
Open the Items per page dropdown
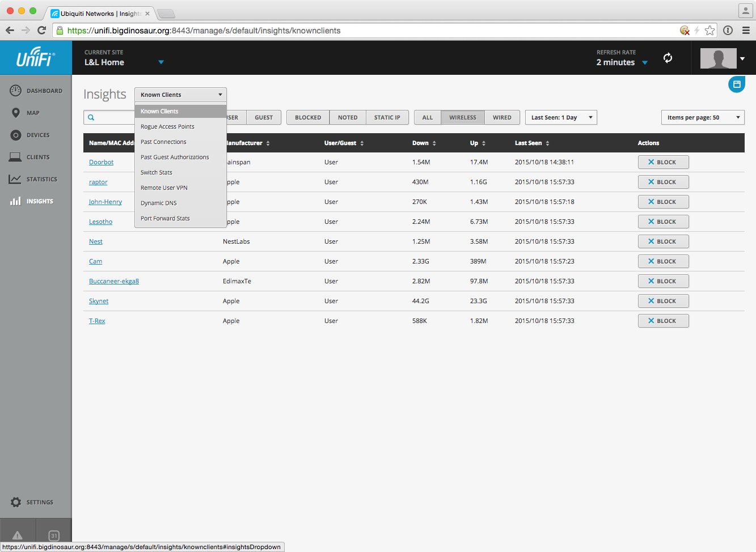702,117
